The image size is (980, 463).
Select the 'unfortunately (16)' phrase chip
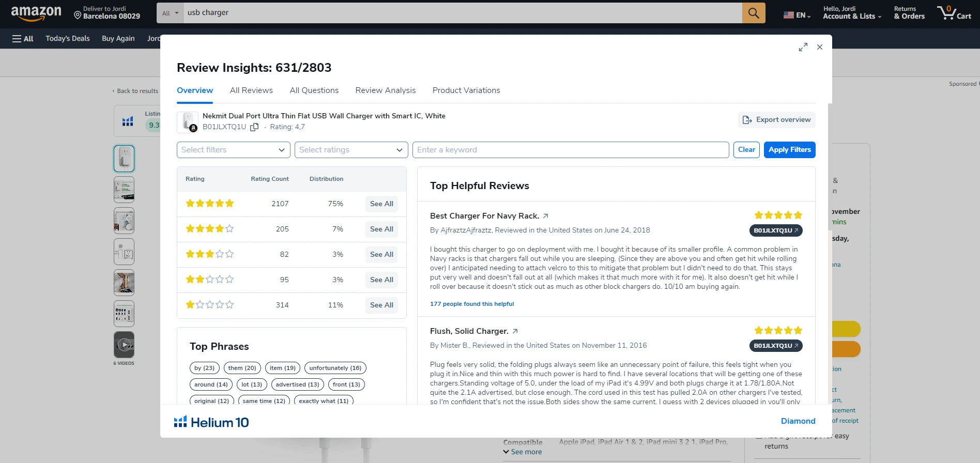point(335,368)
